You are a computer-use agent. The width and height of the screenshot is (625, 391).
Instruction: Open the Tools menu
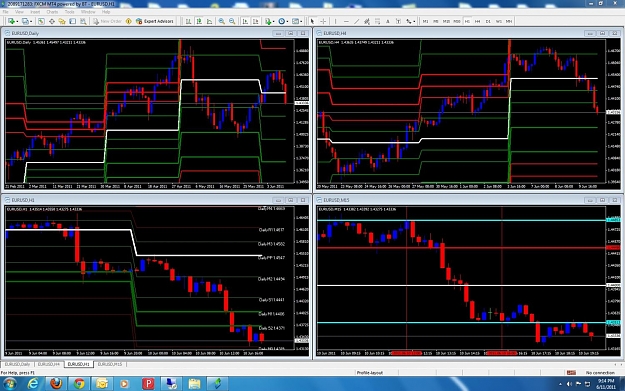pyautogui.click(x=70, y=12)
